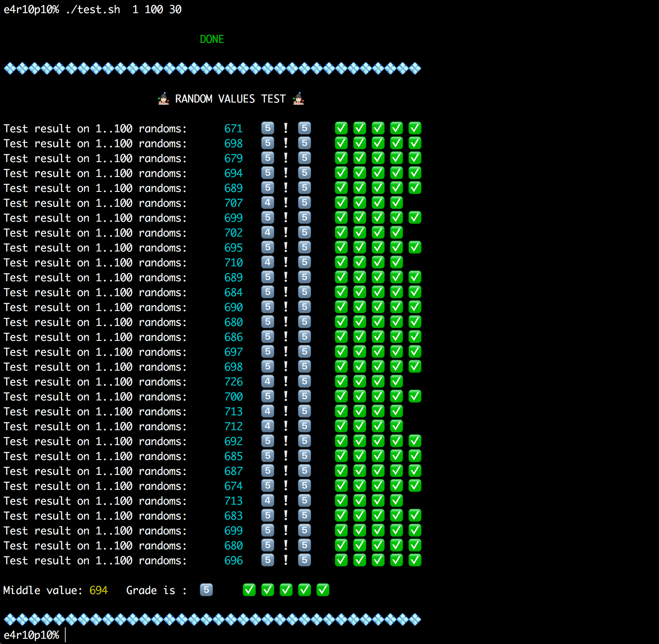This screenshot has height=644, width=659.
Task: Click the test result value 684
Action: [234, 292]
